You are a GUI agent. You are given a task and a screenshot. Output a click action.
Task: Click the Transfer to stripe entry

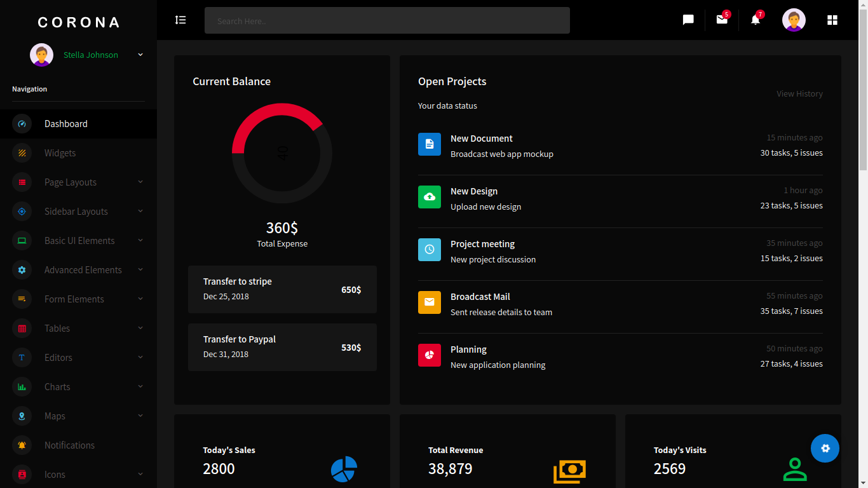282,289
